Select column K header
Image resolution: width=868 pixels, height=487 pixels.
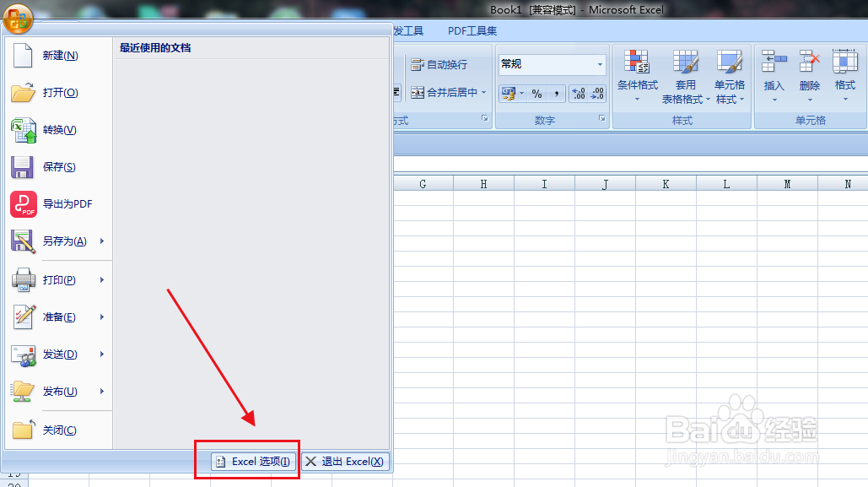pos(666,184)
